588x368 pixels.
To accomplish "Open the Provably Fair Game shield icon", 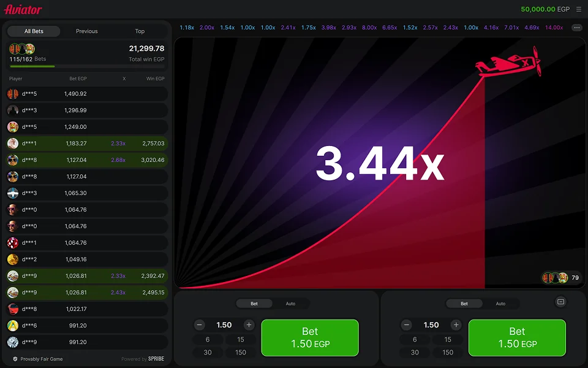I will tap(15, 359).
